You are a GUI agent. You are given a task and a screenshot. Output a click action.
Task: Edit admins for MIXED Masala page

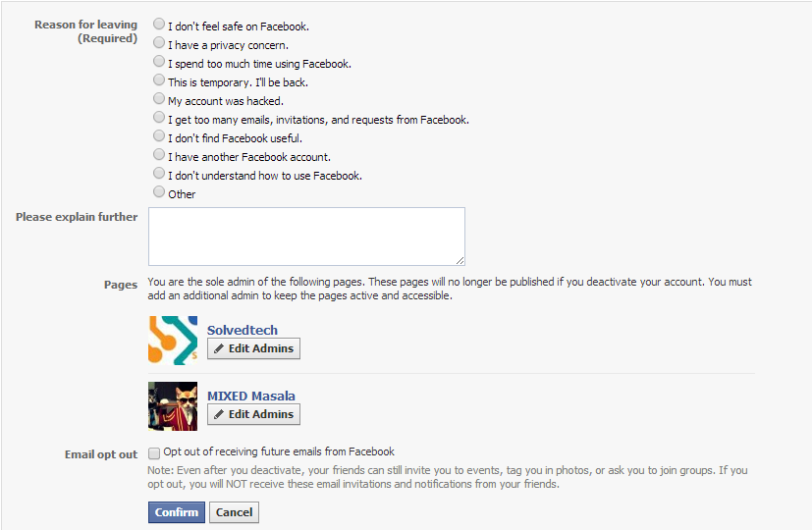(253, 414)
